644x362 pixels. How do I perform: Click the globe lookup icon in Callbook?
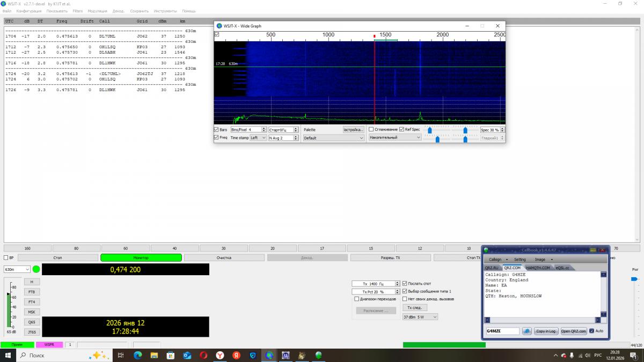526,331
